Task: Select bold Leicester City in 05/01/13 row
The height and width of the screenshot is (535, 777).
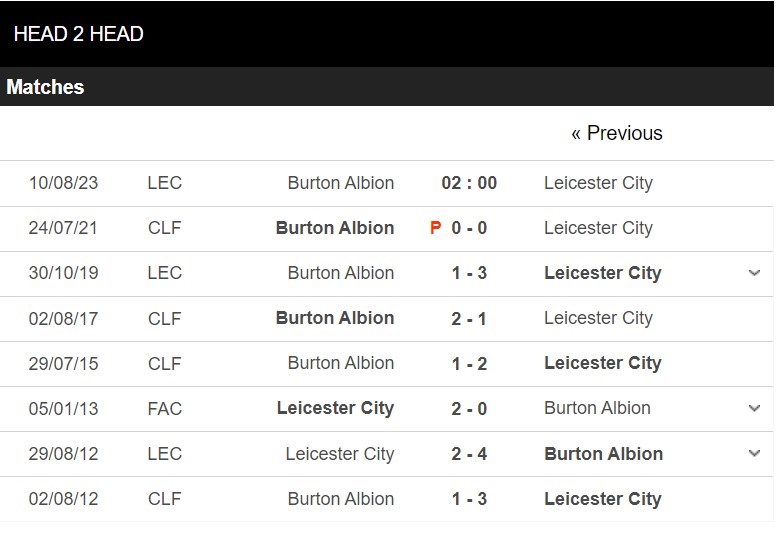Action: pos(335,408)
